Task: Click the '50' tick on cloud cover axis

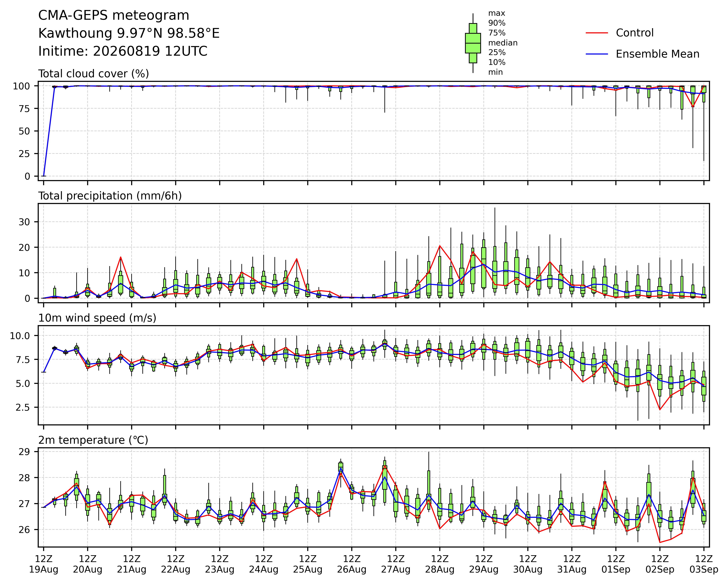Action: coord(24,131)
